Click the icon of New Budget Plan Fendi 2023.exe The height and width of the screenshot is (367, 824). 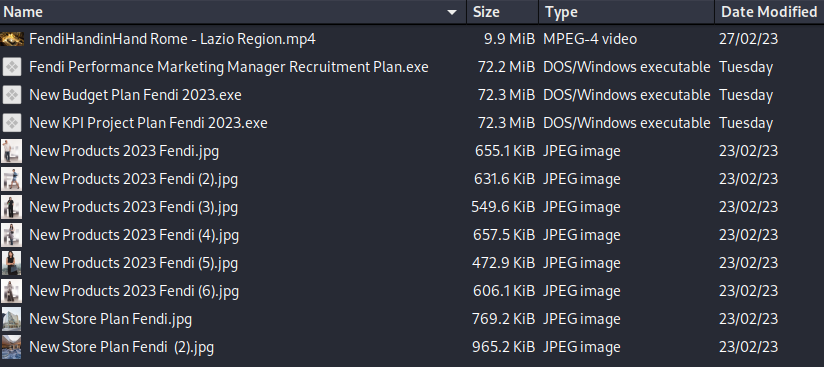pyautogui.click(x=12, y=95)
